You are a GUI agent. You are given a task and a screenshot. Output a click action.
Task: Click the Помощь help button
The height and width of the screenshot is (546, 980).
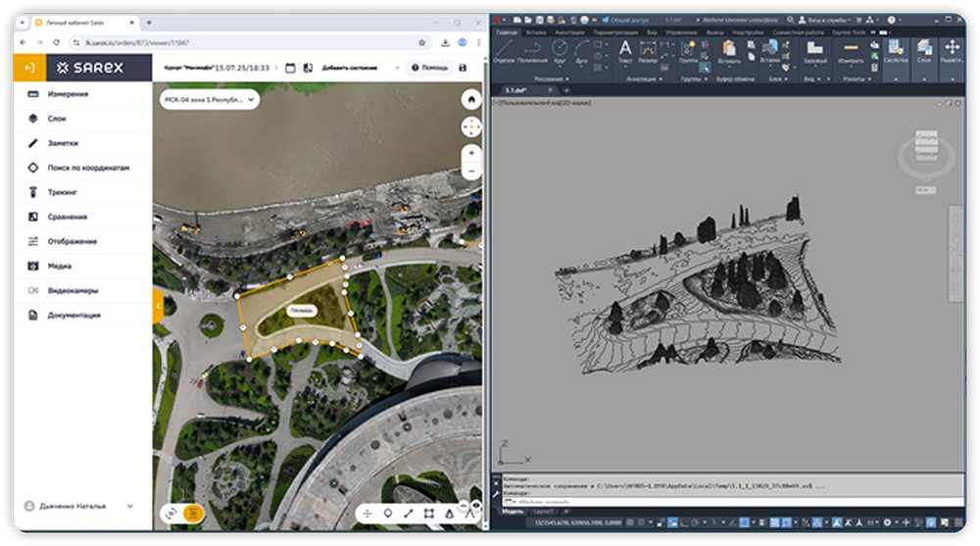pos(429,68)
